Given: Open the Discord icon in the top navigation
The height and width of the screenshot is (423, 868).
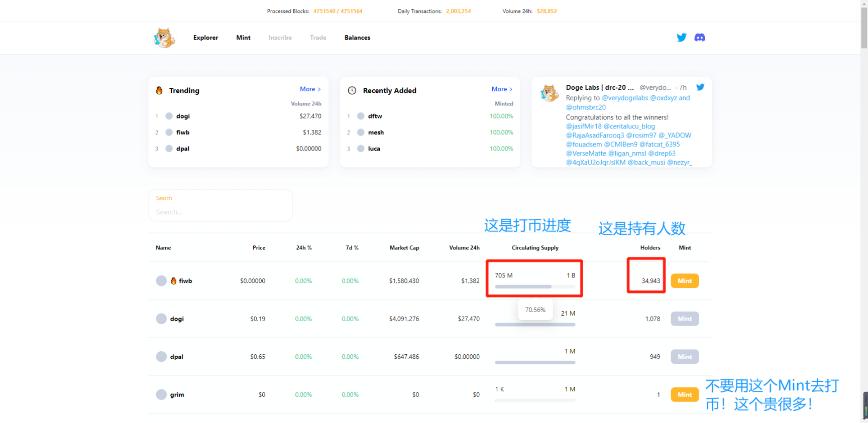Looking at the screenshot, I should (700, 38).
